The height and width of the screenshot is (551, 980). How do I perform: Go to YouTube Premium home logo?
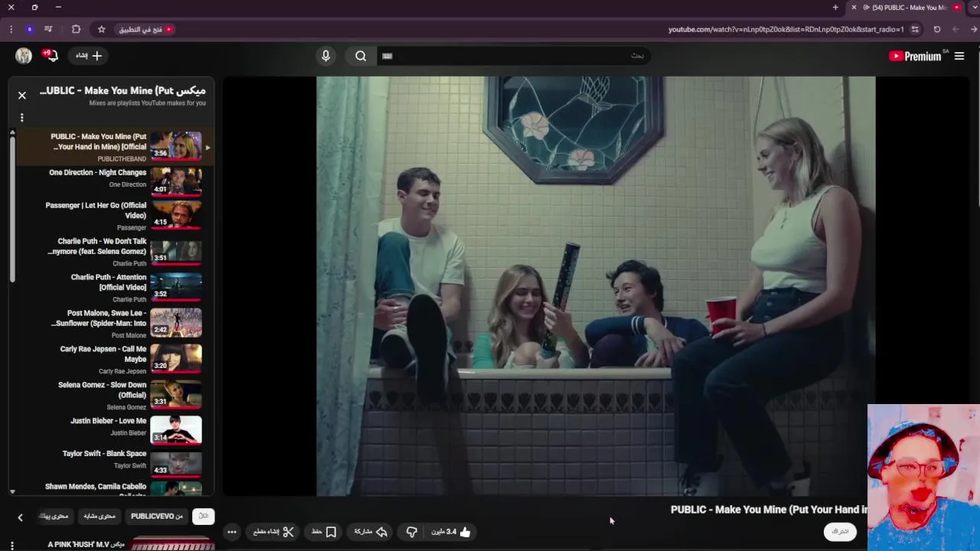(916, 56)
